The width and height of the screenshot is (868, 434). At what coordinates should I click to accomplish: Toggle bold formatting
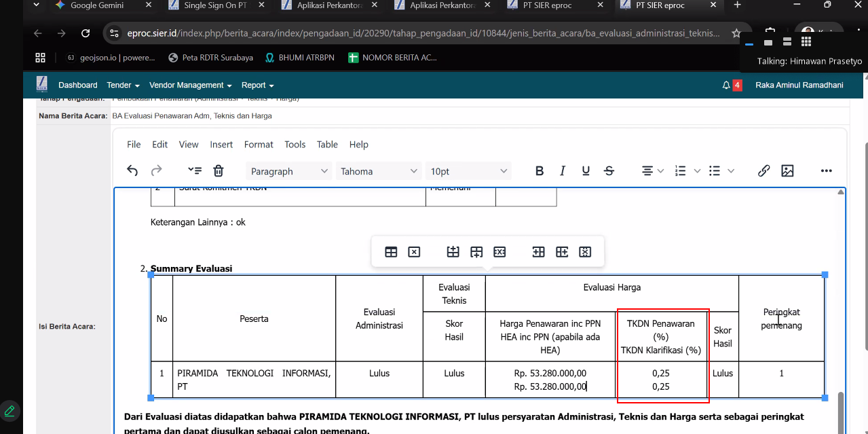(540, 171)
